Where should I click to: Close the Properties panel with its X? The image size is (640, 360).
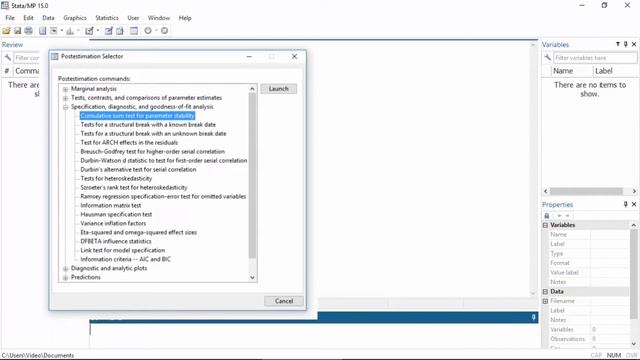(x=634, y=204)
